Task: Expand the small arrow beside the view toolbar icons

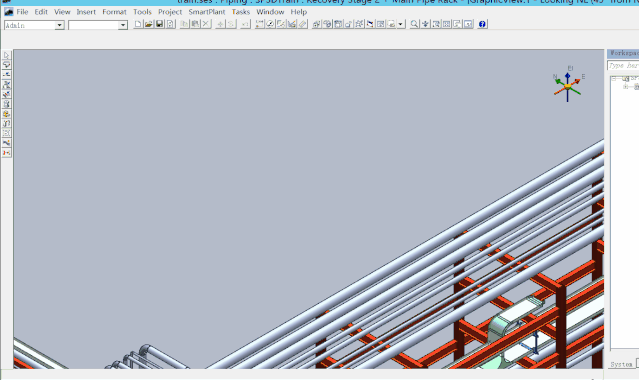Action: (x=401, y=24)
